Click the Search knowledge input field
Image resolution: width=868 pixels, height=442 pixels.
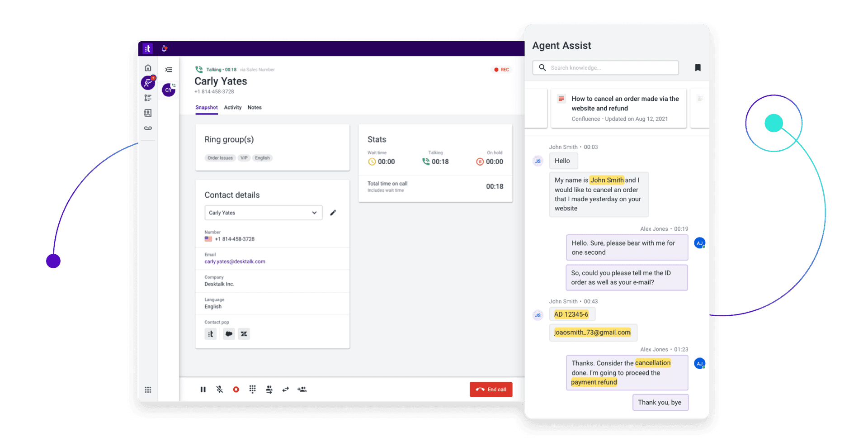coord(606,68)
